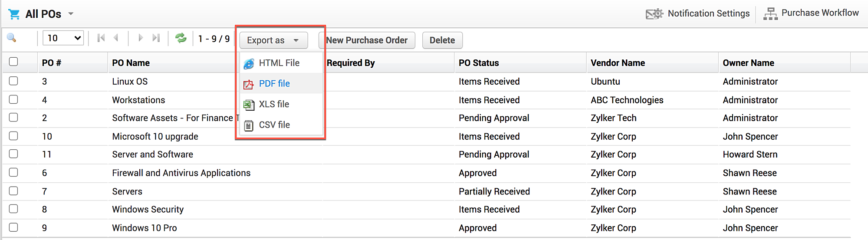The width and height of the screenshot is (868, 240).
Task: Go to the first page
Action: [x=101, y=38]
